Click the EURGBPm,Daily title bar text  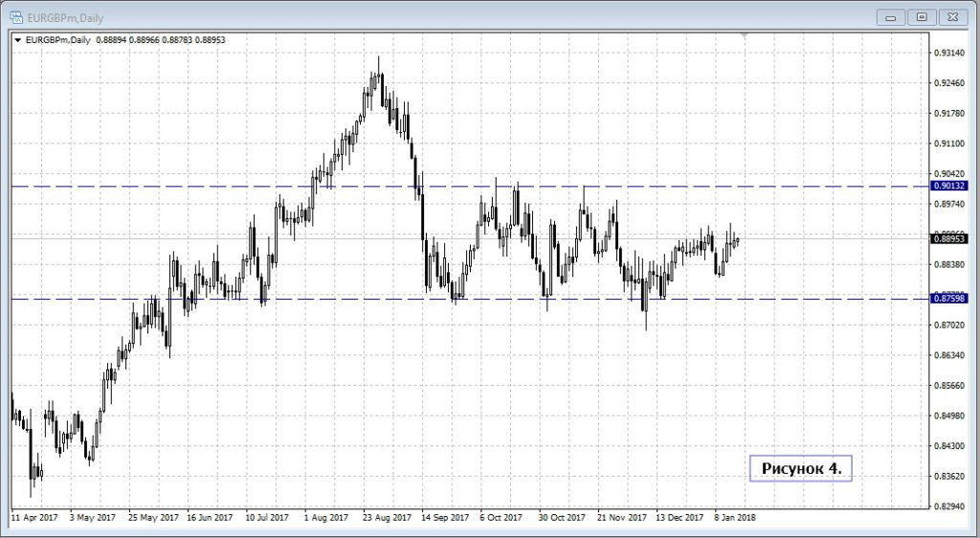(x=65, y=16)
